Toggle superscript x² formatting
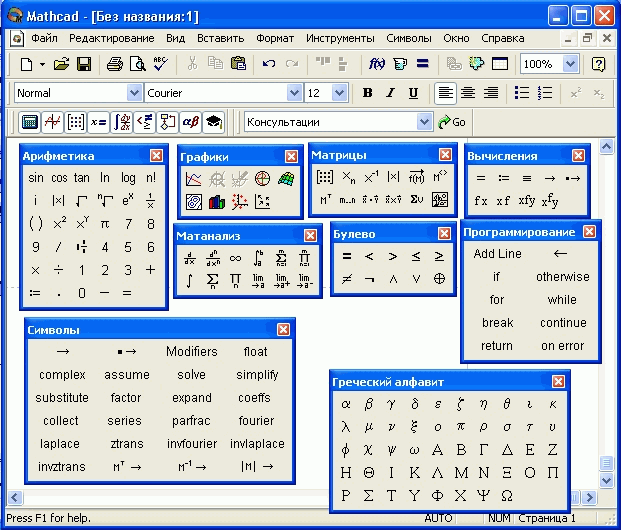This screenshot has width=621, height=530. [x=575, y=93]
